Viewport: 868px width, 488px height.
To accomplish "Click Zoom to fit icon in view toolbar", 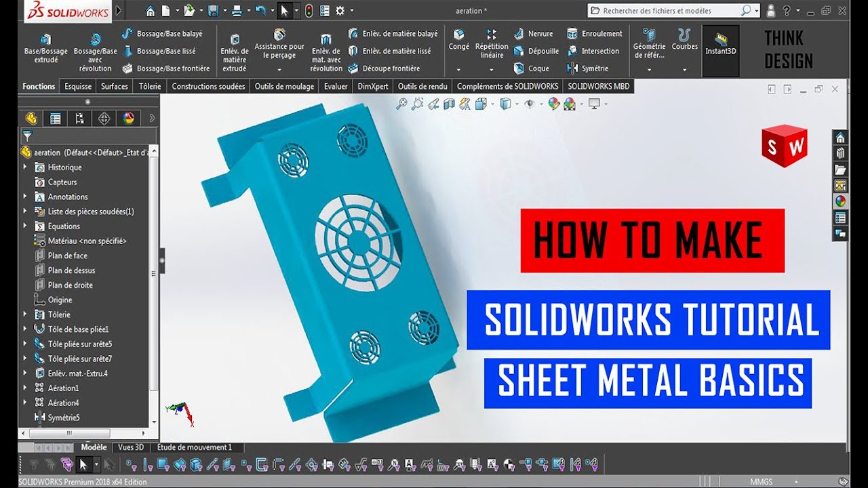I will 401,104.
